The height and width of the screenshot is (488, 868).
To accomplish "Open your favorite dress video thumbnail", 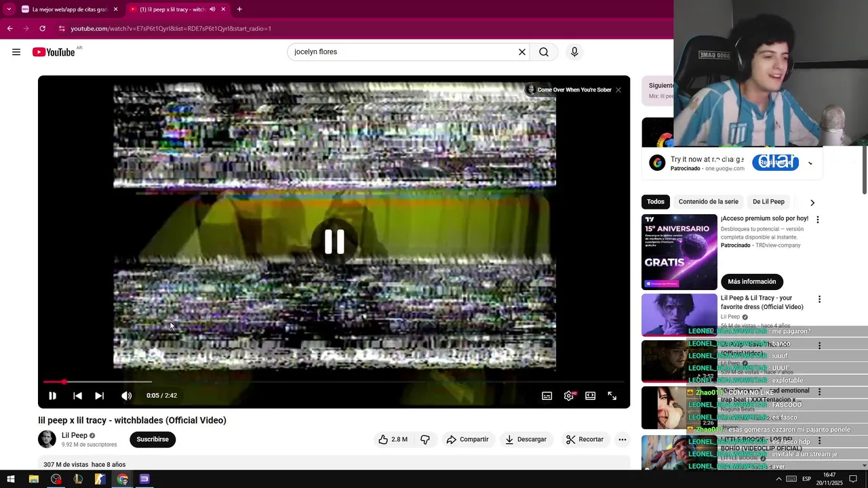I will 679,314.
